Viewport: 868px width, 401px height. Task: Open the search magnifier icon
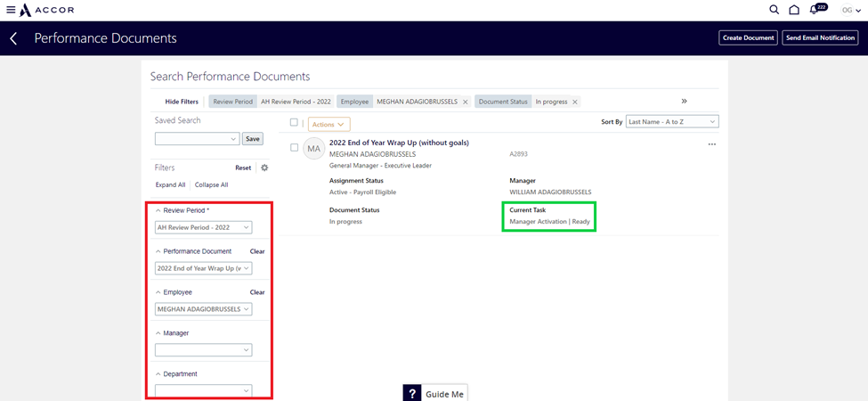[775, 10]
